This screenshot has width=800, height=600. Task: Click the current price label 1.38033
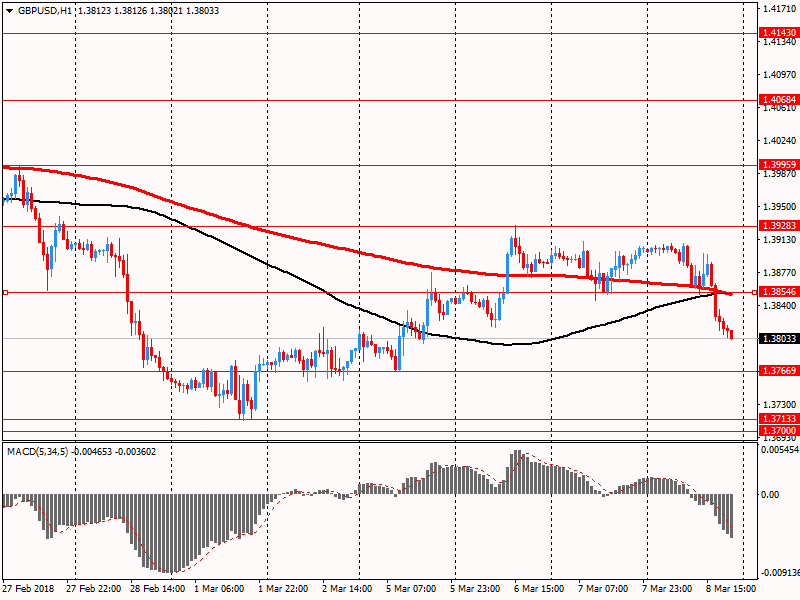779,339
